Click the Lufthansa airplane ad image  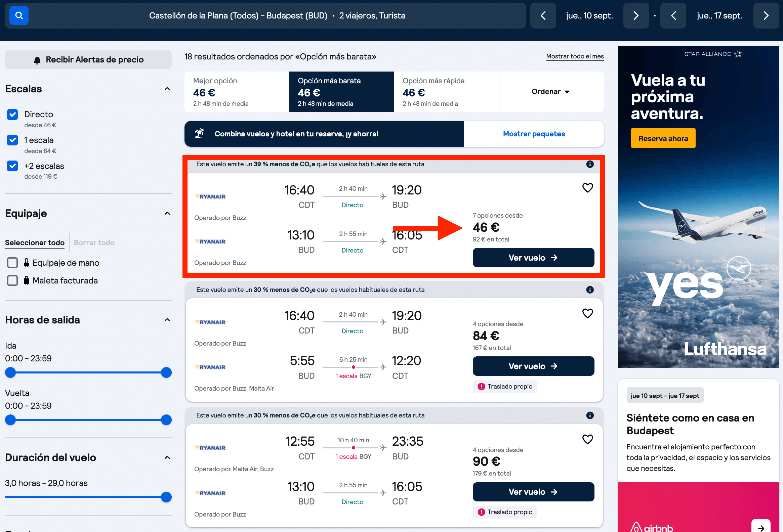(x=698, y=207)
